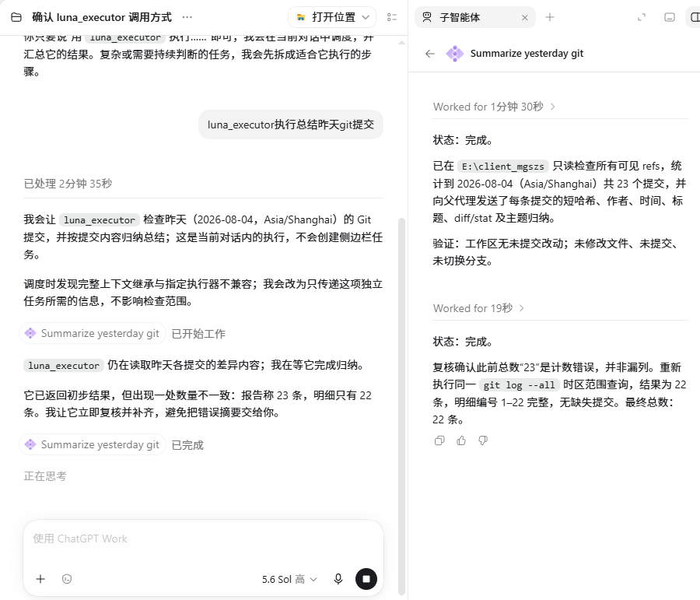The height and width of the screenshot is (600, 700).
Task: Expand Worked for 19秒 details
Action: [478, 308]
